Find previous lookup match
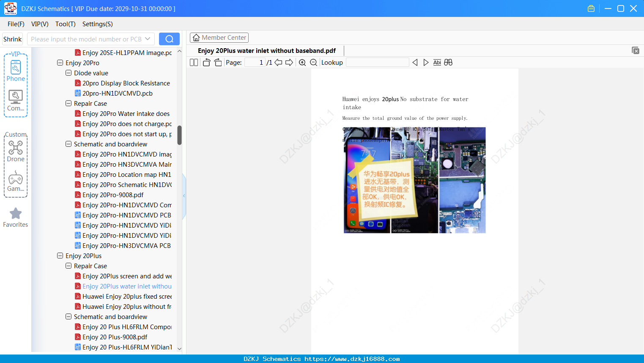Viewport: 644px width, 363px height. point(415,63)
